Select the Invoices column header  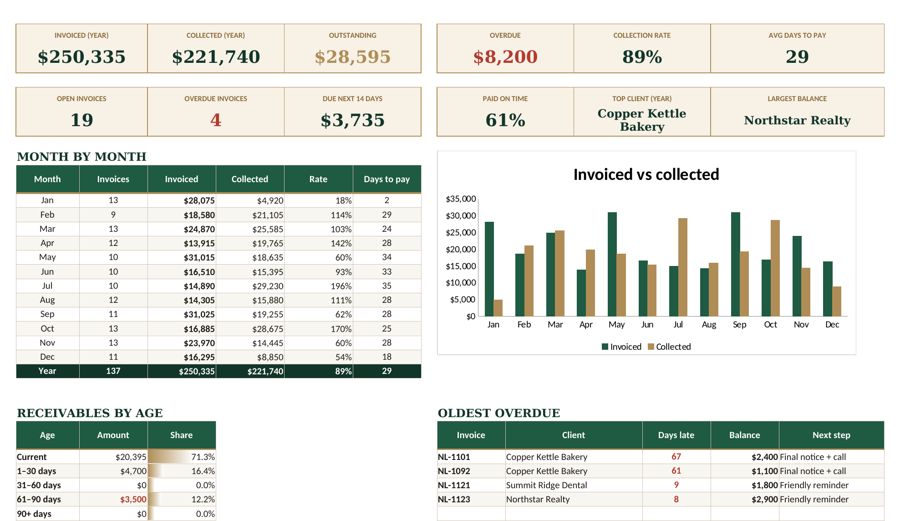coord(113,179)
